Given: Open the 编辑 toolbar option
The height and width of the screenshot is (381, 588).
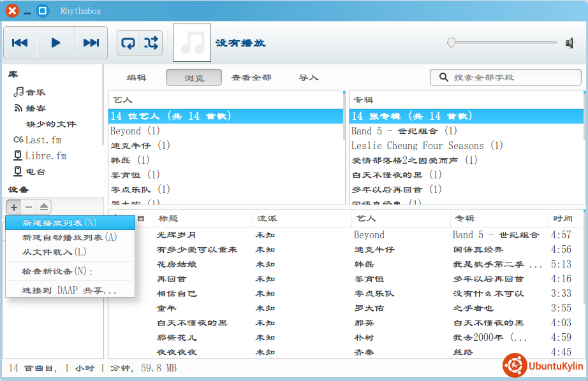Looking at the screenshot, I should click(136, 78).
